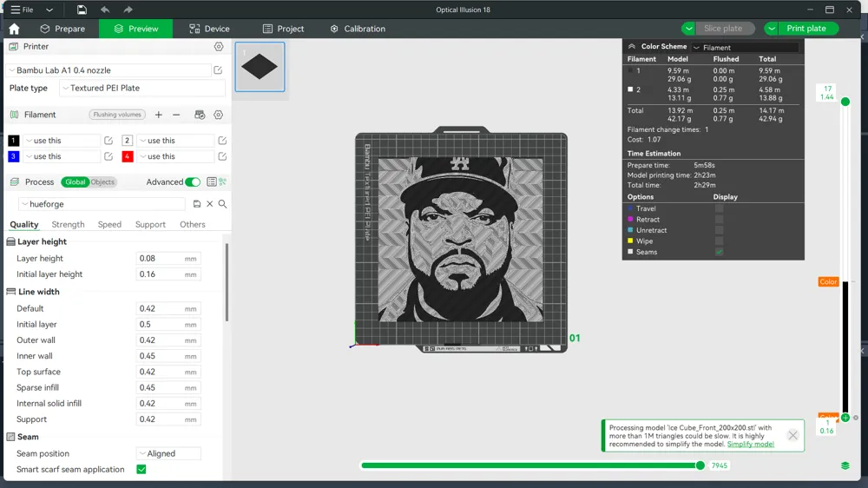Open the process settings list icon

pyautogui.click(x=212, y=181)
